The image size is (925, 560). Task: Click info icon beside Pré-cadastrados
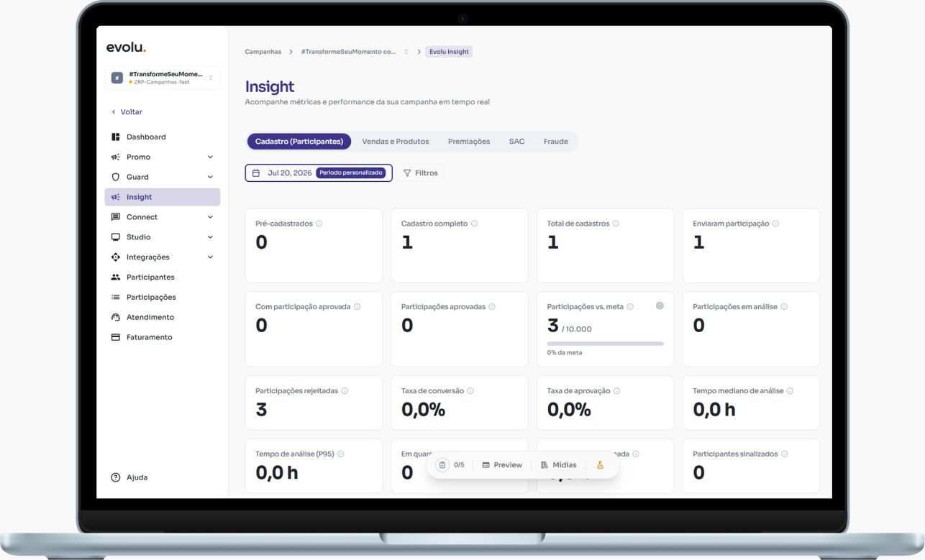[319, 224]
